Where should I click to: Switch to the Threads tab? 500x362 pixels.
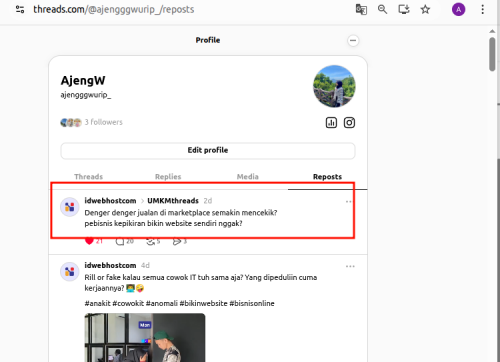point(88,177)
